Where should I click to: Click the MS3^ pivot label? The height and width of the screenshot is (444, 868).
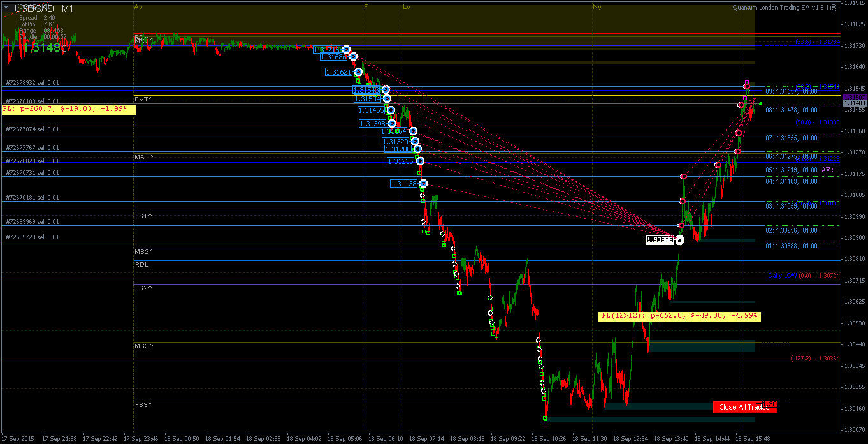pos(144,346)
